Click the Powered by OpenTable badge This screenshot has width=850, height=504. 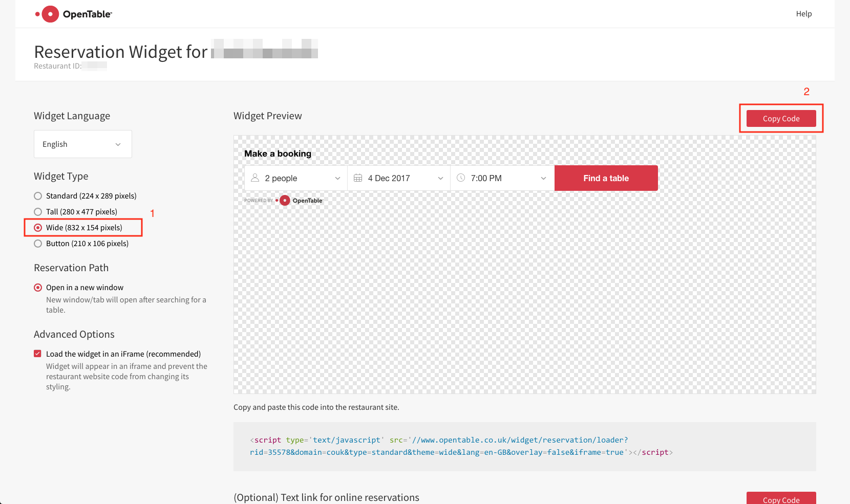pos(283,200)
